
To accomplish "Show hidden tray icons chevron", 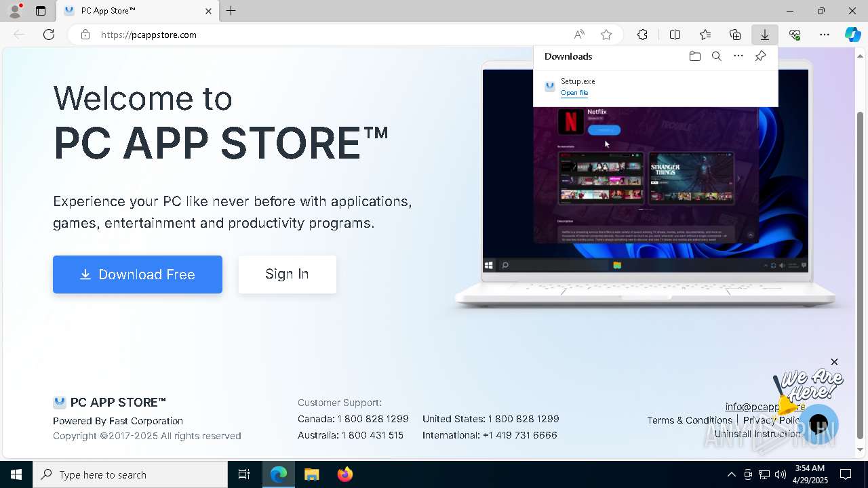I will coord(731,474).
